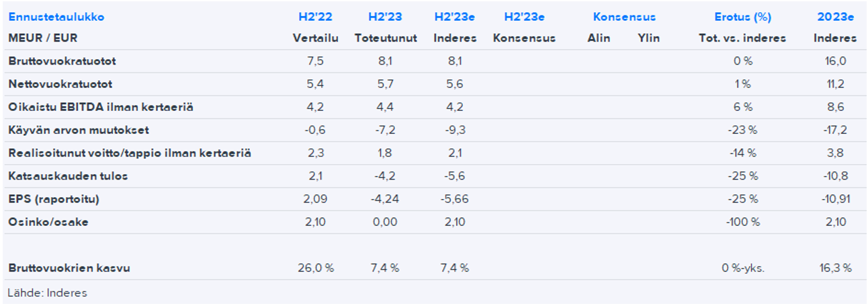The image size is (868, 308).
Task: Click the Nettovuokratuotot row label
Action: (60, 84)
